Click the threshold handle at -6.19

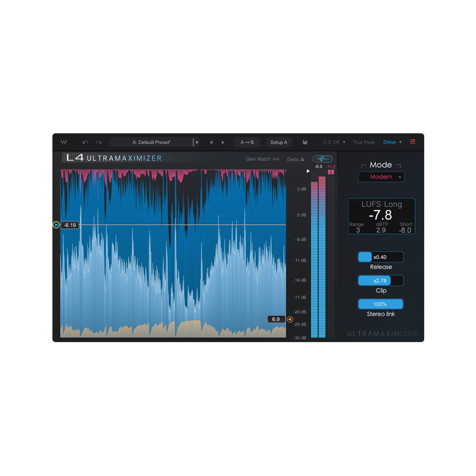coord(57,225)
